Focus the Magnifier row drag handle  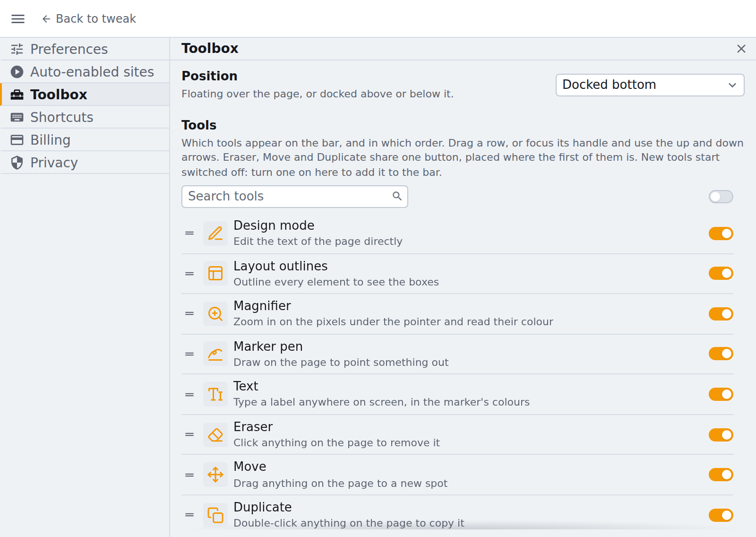coord(189,313)
